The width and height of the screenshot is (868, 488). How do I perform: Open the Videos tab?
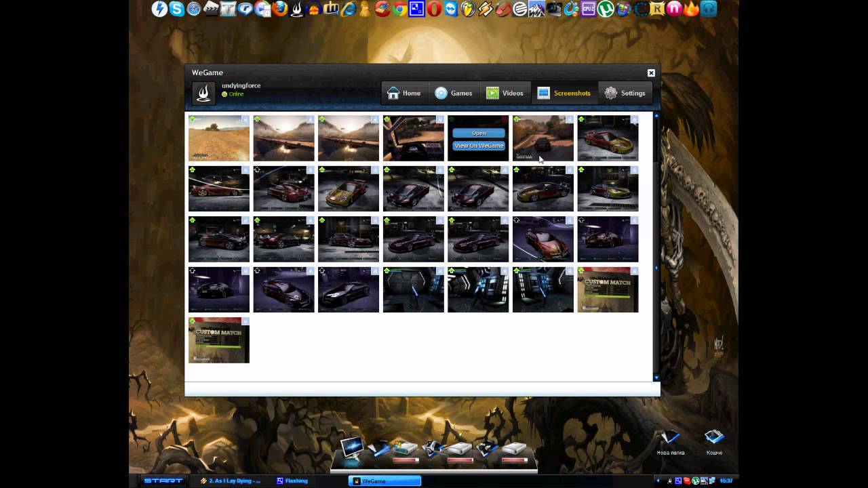click(505, 94)
